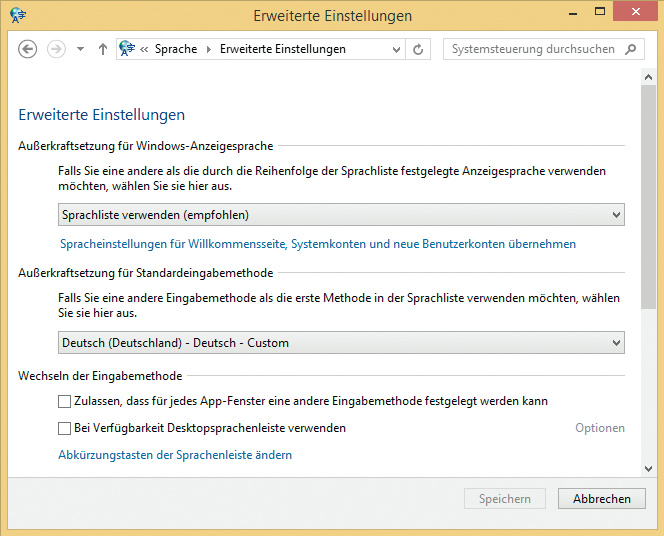Enable per-app-window input method checkbox
Image resolution: width=664 pixels, height=536 pixels.
coord(65,401)
